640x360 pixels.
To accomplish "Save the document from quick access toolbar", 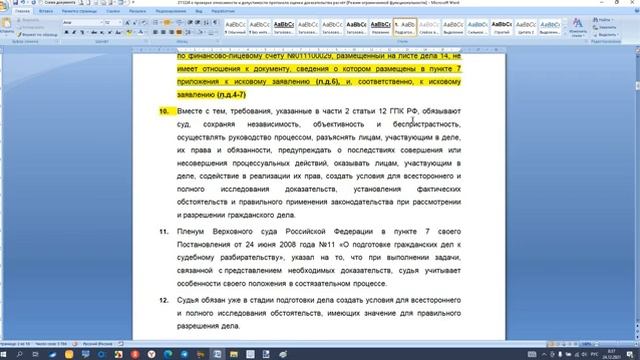I will (x=15, y=2).
